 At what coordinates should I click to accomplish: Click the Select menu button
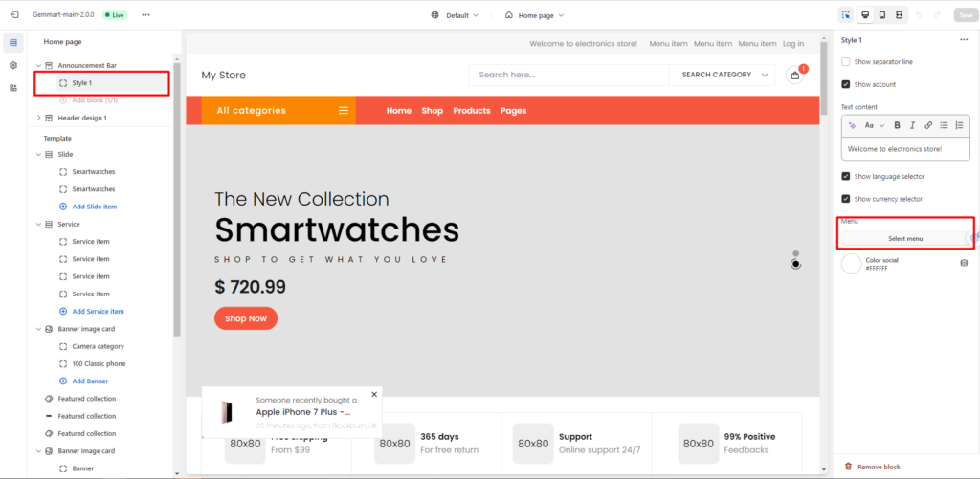click(x=905, y=239)
